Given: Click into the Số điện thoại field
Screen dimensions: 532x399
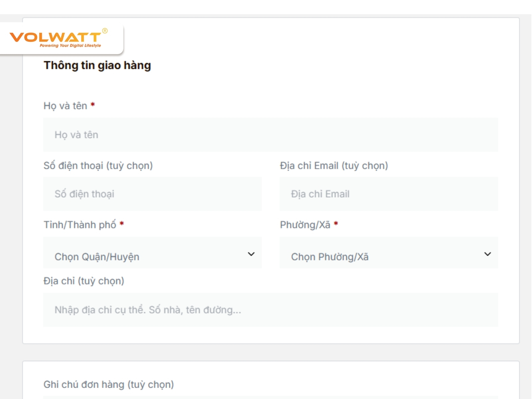Looking at the screenshot, I should coord(152,194).
